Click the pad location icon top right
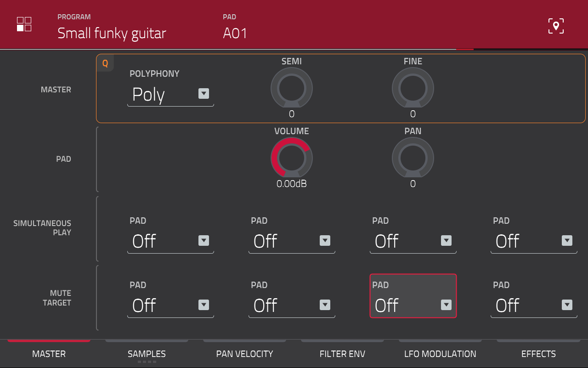Screen dimensions: 588x368 (x=556, y=26)
